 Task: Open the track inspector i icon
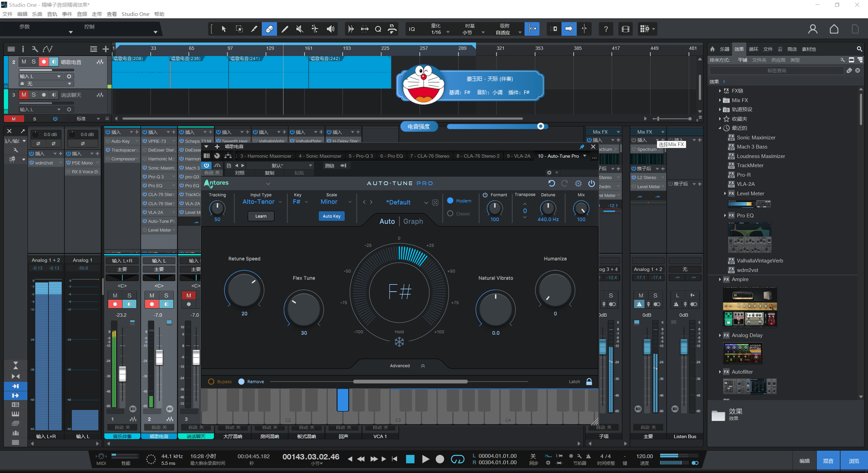pos(23,49)
